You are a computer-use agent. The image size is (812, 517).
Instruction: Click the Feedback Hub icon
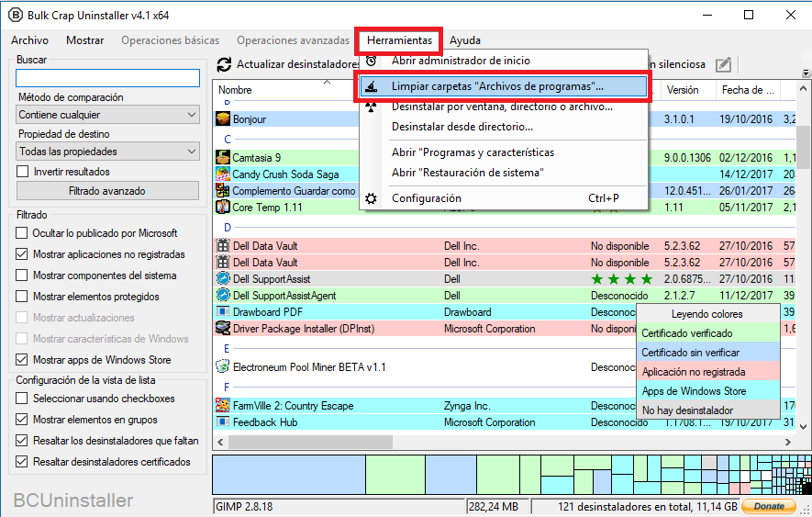click(223, 421)
